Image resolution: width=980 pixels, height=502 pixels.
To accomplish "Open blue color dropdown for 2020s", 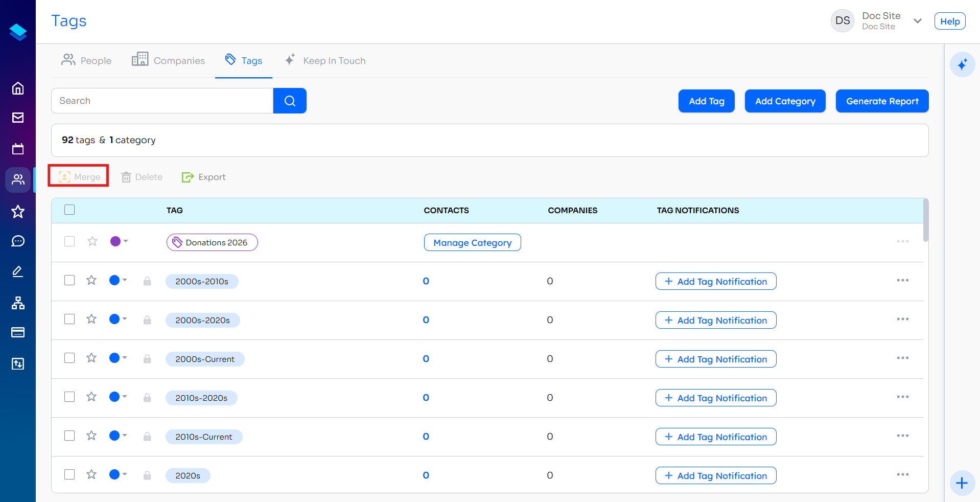I will pos(118,474).
